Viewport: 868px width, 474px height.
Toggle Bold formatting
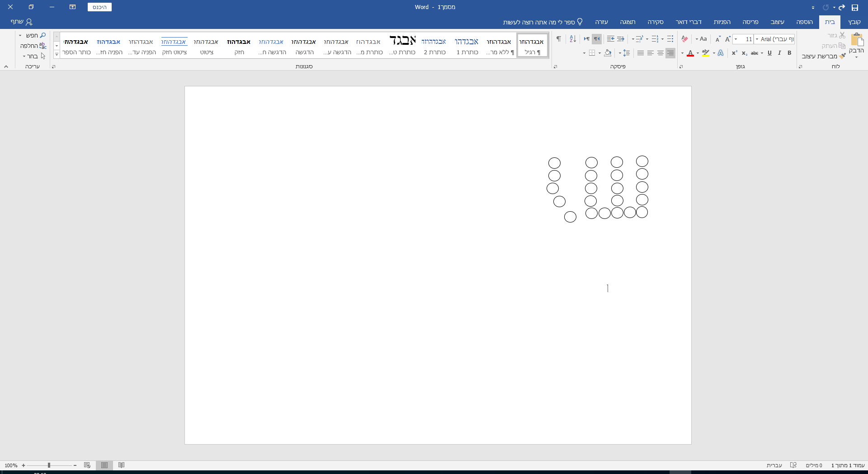(x=789, y=53)
